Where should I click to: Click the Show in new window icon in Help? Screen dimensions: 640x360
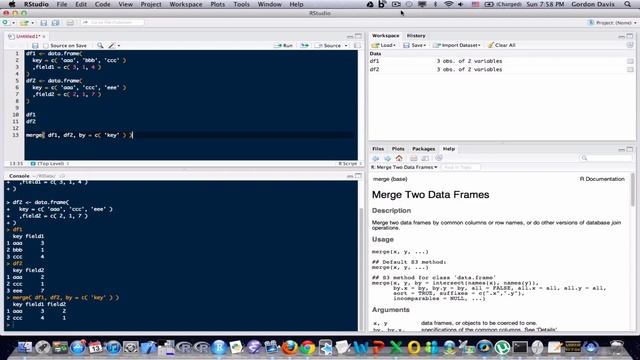tap(425, 158)
